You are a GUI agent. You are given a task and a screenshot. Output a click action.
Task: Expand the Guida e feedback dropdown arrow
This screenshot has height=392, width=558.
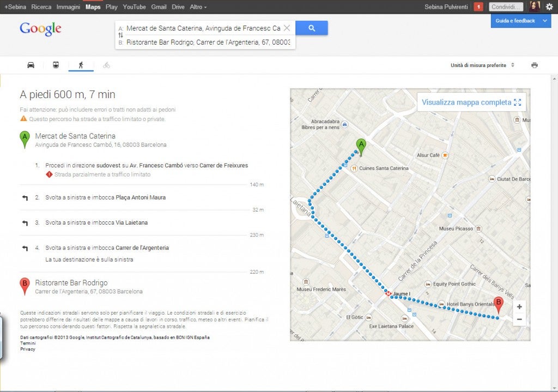545,21
